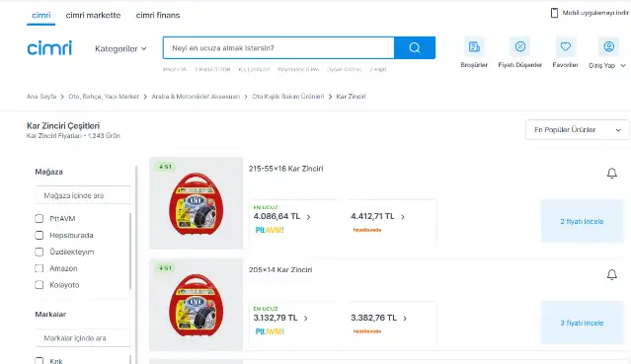Click arrow next to 3.382,76 TL
This screenshot has height=364, width=631.
405,319
